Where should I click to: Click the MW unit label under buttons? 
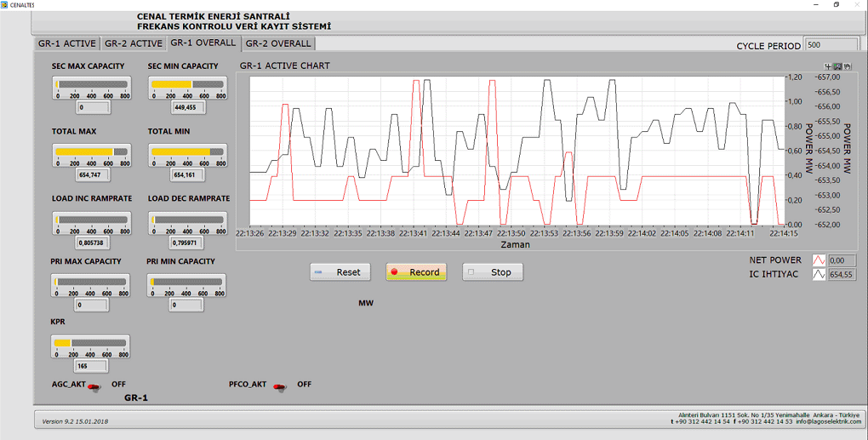(x=366, y=303)
